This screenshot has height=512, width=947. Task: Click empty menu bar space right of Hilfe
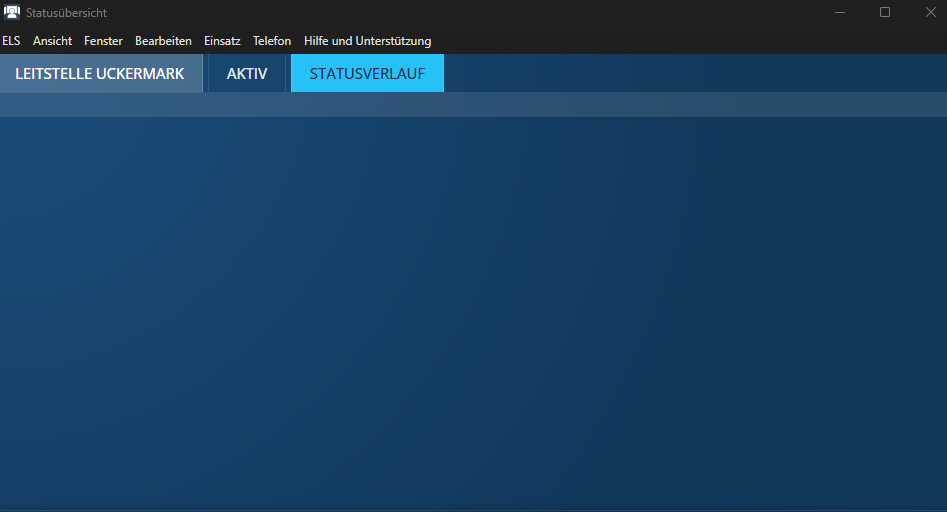coord(680,41)
